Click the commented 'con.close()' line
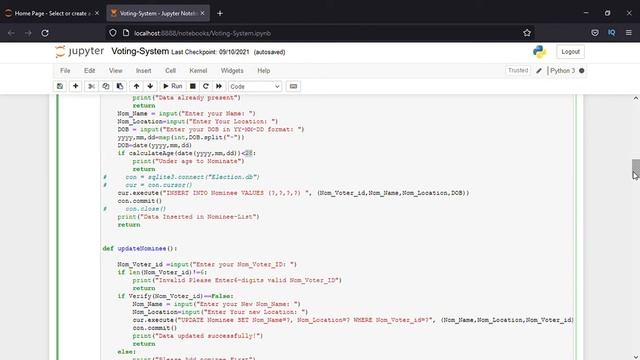Screen dimensions: 640x360 point(135,209)
